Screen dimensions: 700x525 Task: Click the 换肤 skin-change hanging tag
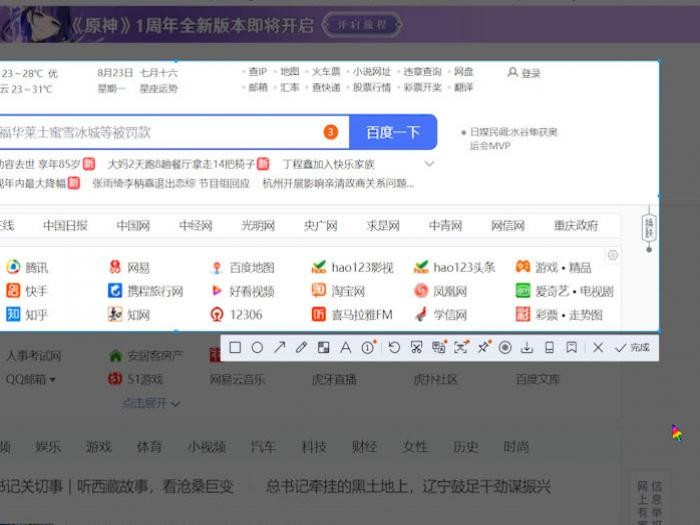649,228
